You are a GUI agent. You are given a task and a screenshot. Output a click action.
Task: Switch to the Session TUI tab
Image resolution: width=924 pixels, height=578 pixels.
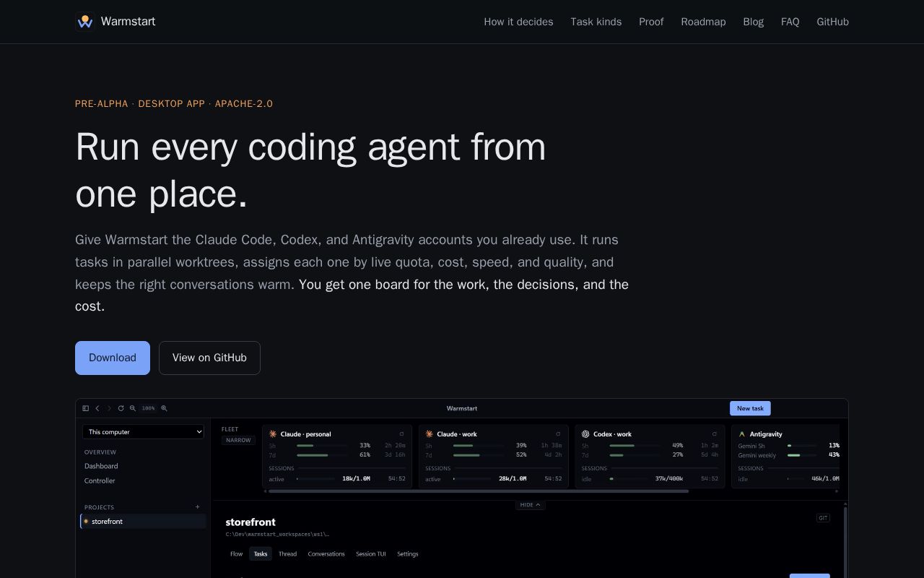pyautogui.click(x=371, y=554)
